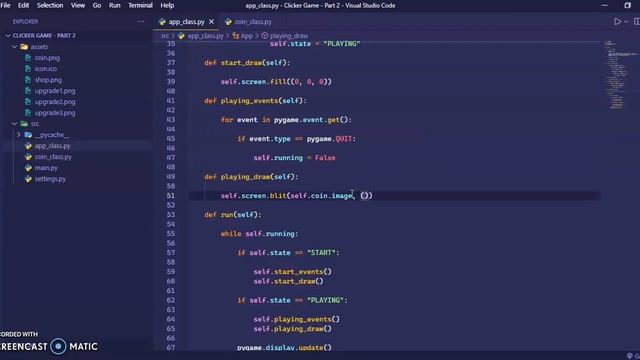Click the upgrade1.png file icon
Image resolution: width=640 pixels, height=360 pixels.
pos(28,91)
